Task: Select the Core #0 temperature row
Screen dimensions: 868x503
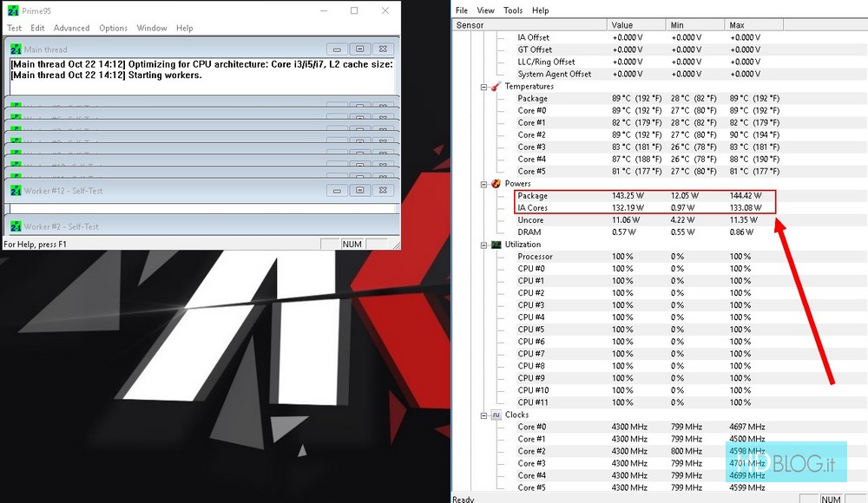Action: tap(531, 110)
